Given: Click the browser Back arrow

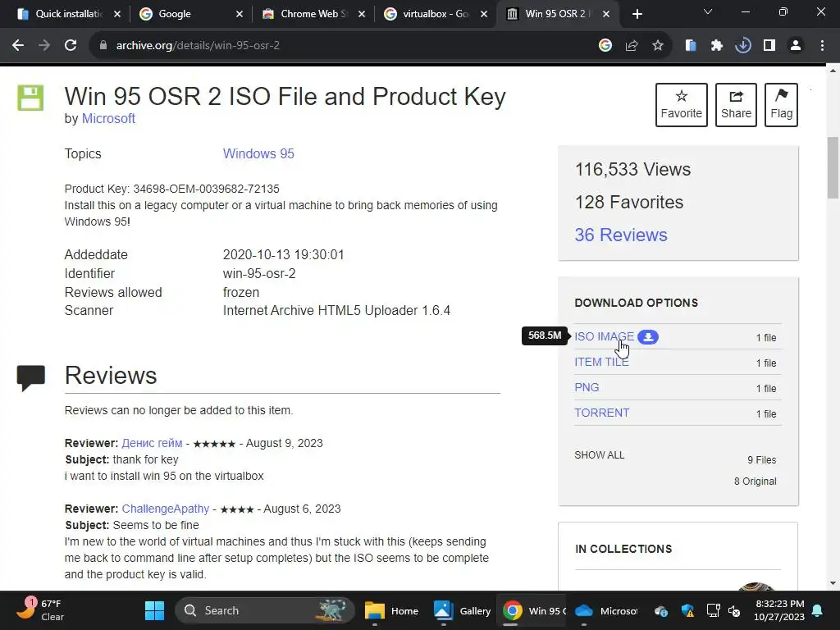Looking at the screenshot, I should [18, 46].
